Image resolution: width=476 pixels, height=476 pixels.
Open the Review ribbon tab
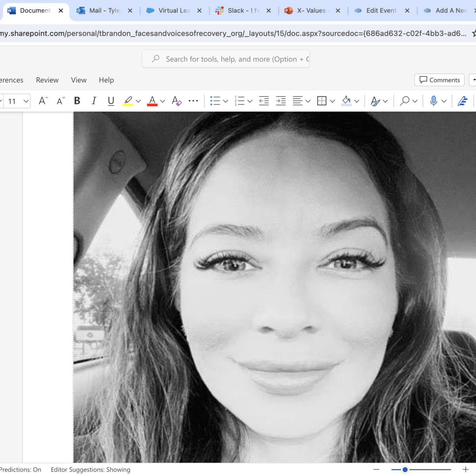click(x=47, y=80)
